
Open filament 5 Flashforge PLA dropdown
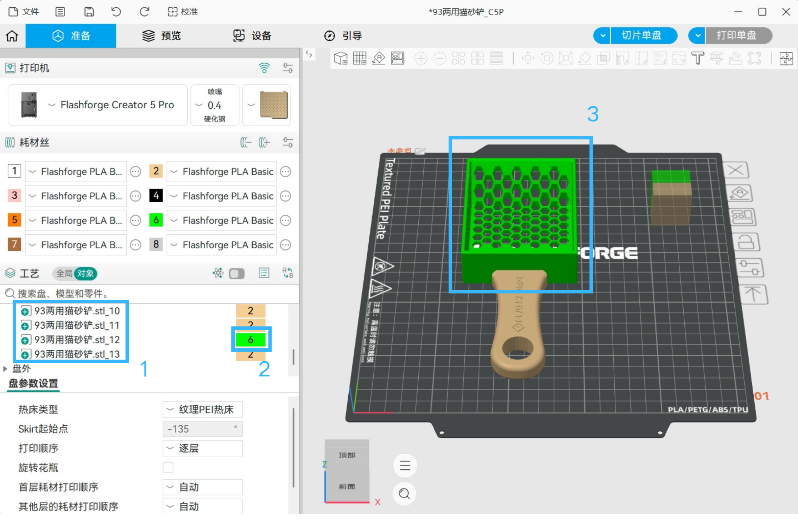[x=76, y=220]
